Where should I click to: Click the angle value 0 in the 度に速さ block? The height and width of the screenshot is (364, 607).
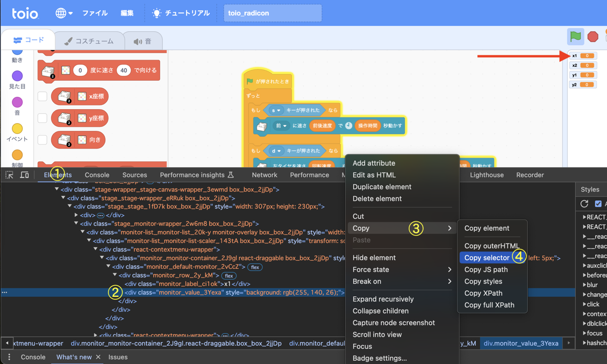[x=80, y=70]
